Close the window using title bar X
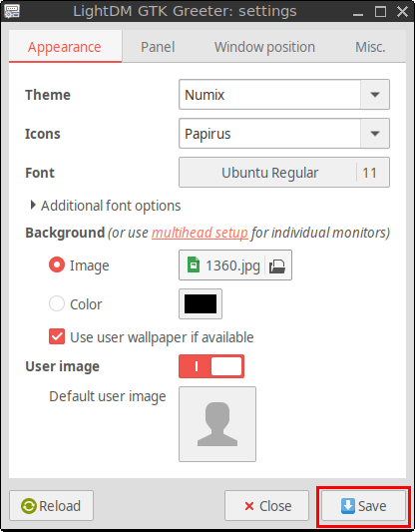This screenshot has height=532, width=415. tap(402, 12)
